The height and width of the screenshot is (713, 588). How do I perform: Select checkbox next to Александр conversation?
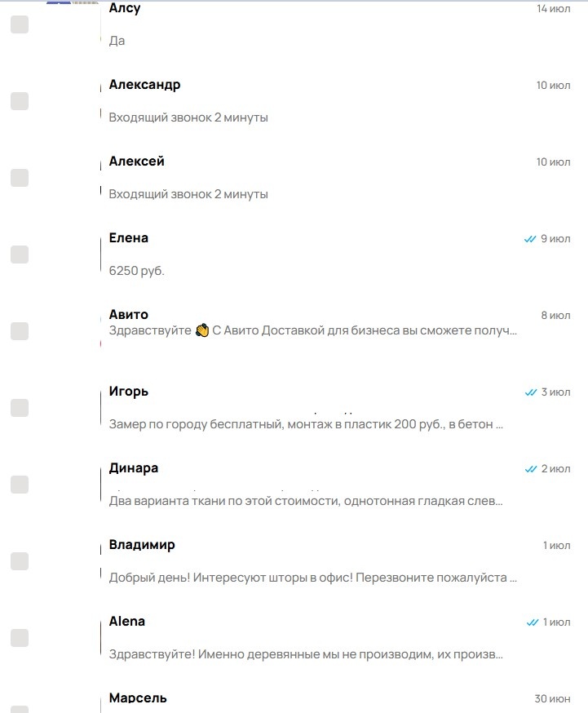click(20, 101)
